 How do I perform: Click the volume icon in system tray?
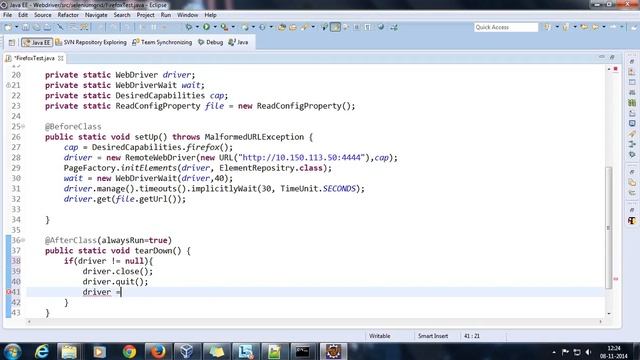(588, 352)
